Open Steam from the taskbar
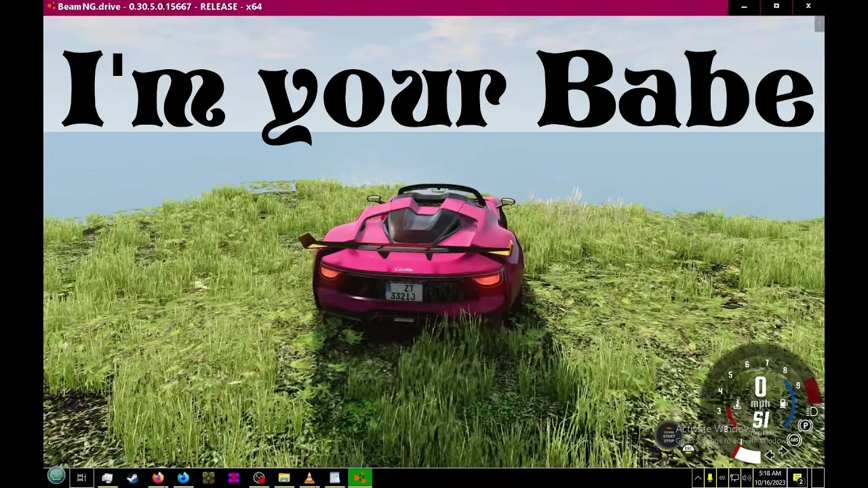Image resolution: width=868 pixels, height=488 pixels. 132,478
